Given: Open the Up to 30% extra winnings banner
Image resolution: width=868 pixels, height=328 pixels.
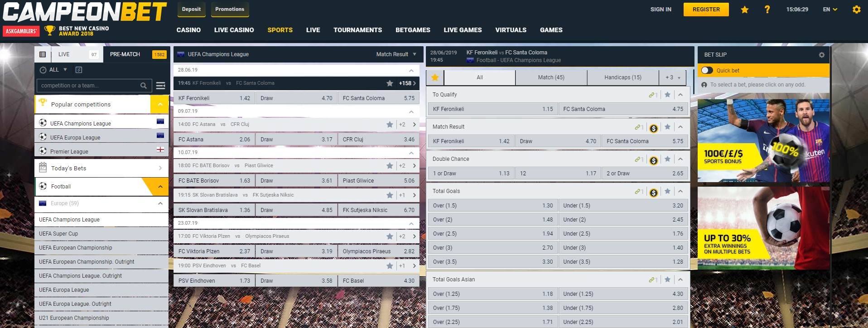Looking at the screenshot, I should point(763,228).
